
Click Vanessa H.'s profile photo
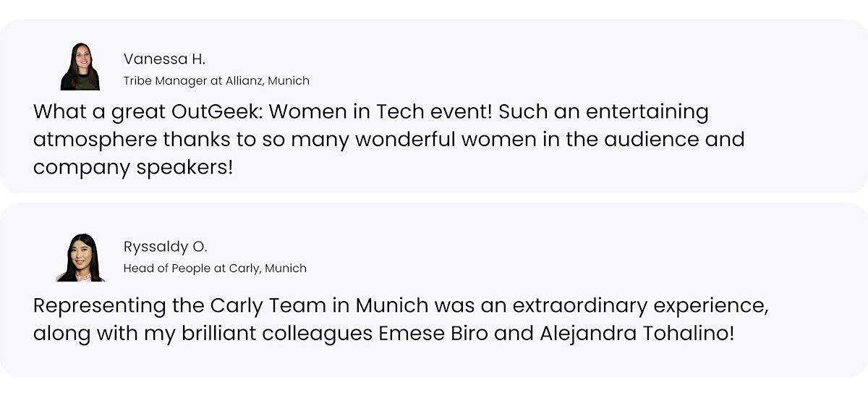pos(80,67)
